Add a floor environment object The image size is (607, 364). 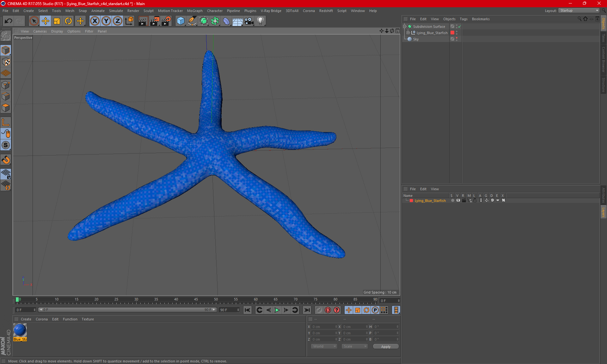coord(238,21)
